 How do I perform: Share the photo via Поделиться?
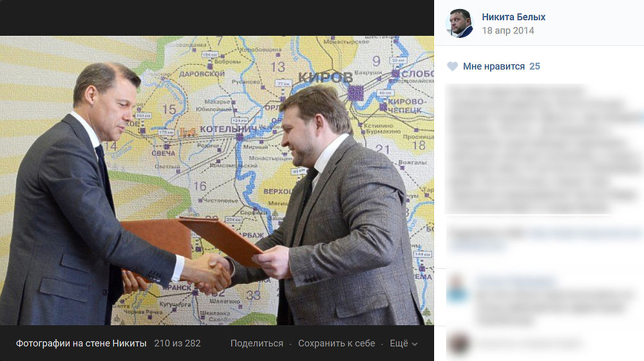point(257,344)
